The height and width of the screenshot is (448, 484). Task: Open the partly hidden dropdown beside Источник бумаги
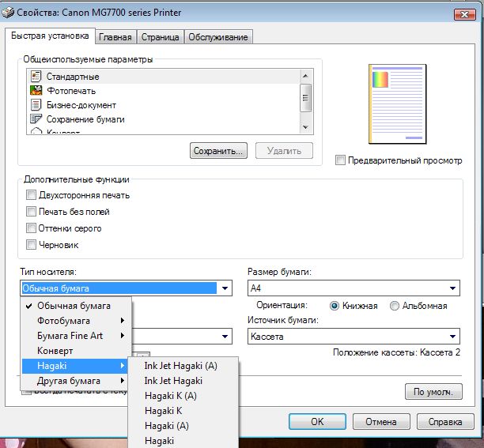click(182, 337)
